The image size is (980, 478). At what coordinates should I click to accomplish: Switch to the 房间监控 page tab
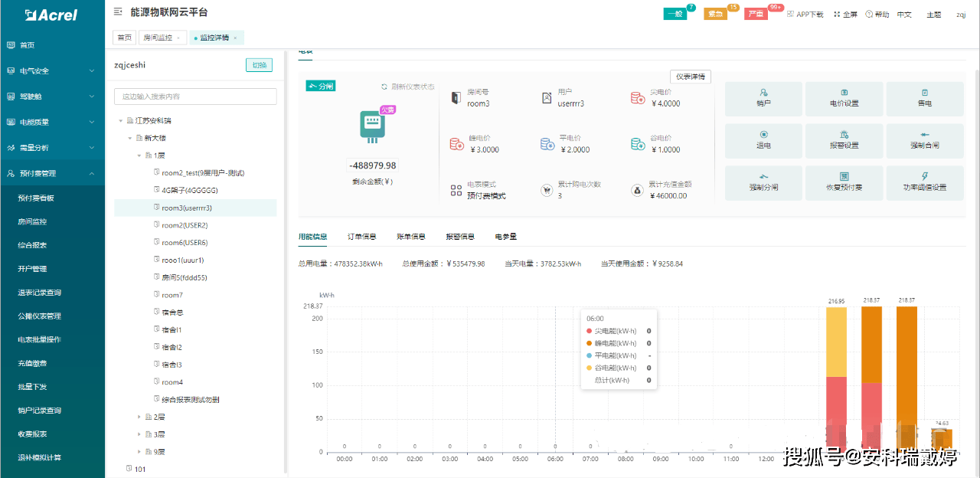click(158, 38)
